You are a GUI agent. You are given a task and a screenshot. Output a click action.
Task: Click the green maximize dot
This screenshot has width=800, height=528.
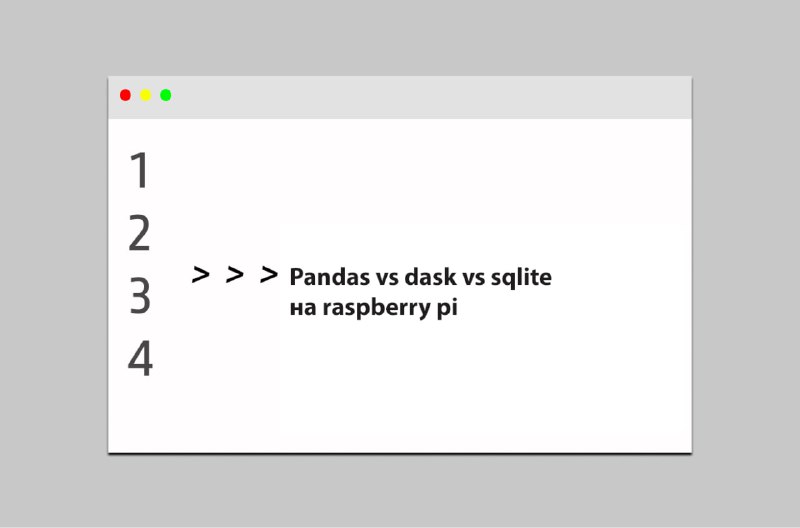[166, 95]
